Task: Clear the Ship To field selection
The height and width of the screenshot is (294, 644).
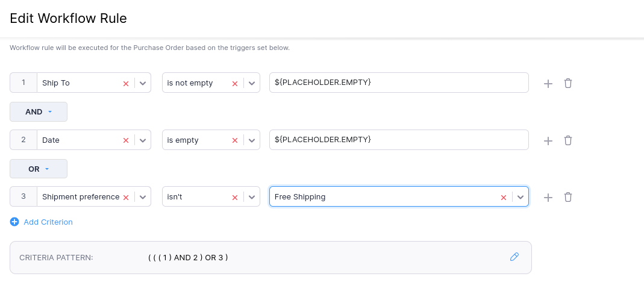Action: click(x=126, y=83)
